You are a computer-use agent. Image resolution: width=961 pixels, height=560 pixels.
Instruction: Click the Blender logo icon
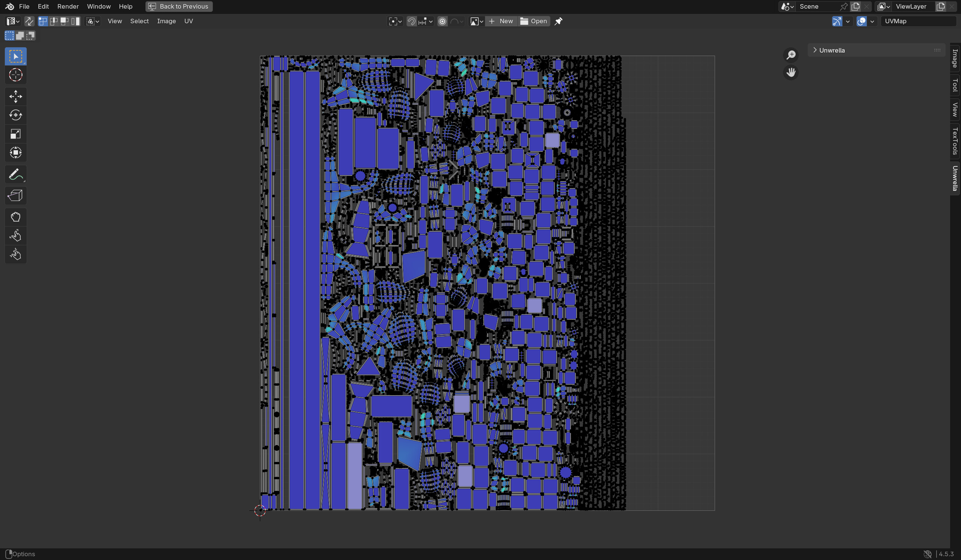(x=9, y=6)
